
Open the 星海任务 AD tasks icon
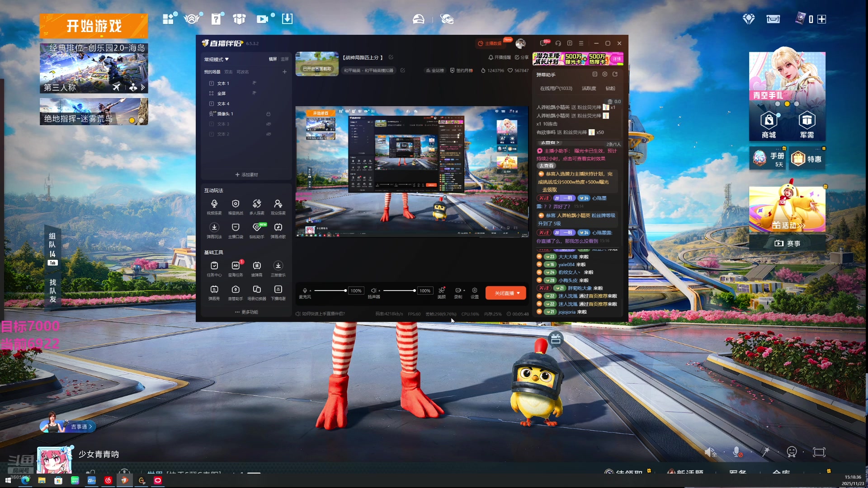point(236,266)
